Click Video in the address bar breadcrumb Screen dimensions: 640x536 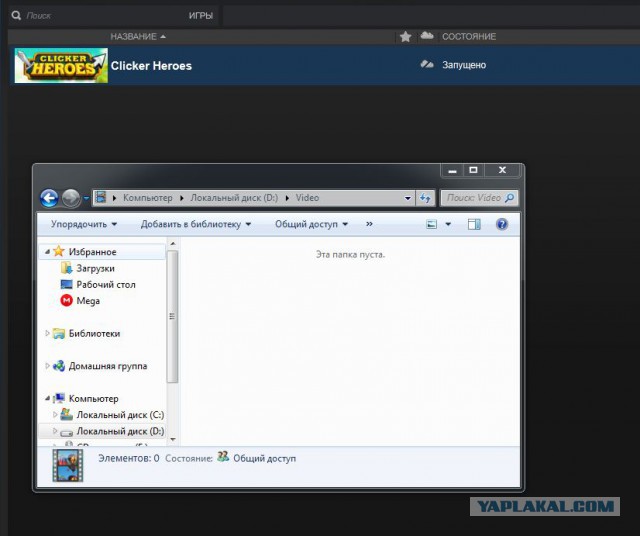coord(307,198)
